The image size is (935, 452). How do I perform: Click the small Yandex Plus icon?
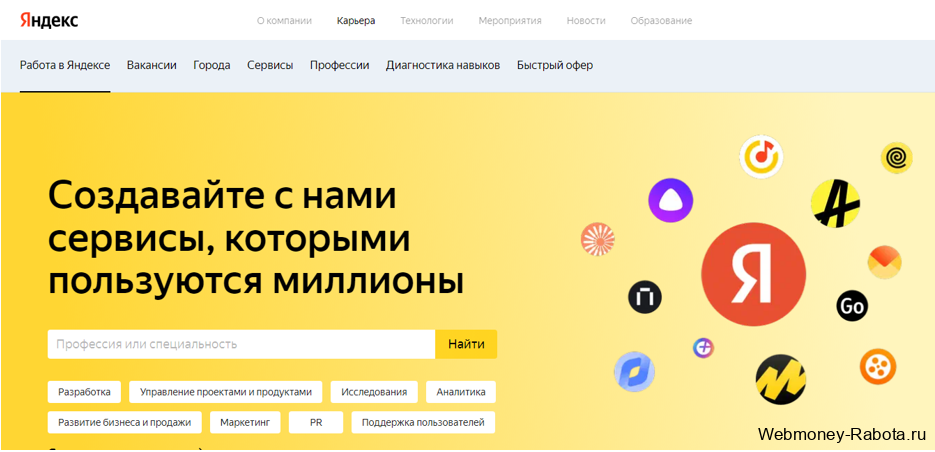pyautogui.click(x=704, y=348)
